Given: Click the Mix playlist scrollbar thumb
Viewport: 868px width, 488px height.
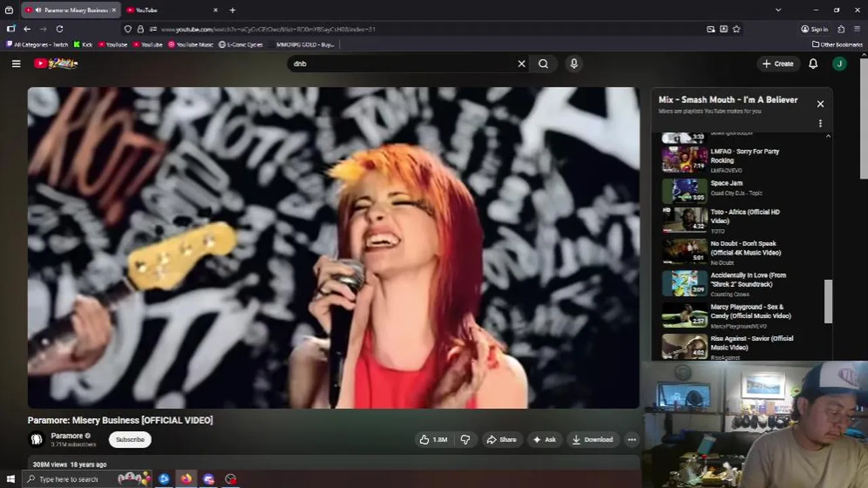Looking at the screenshot, I should [827, 302].
